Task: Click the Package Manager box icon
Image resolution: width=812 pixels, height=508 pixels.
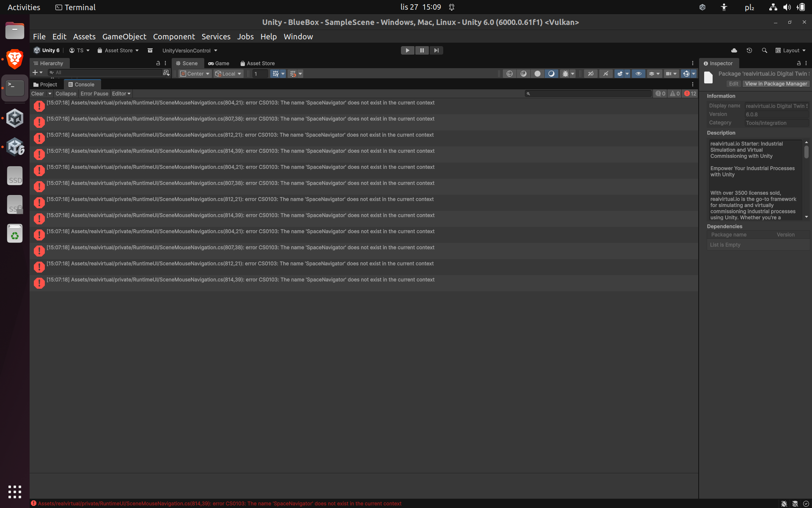Action: [x=150, y=50]
